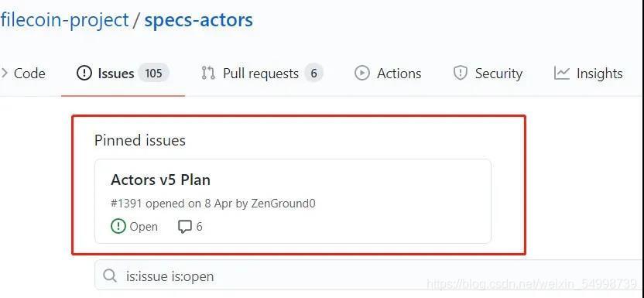
Task: Click the 105 issues count badge
Action: coord(153,74)
